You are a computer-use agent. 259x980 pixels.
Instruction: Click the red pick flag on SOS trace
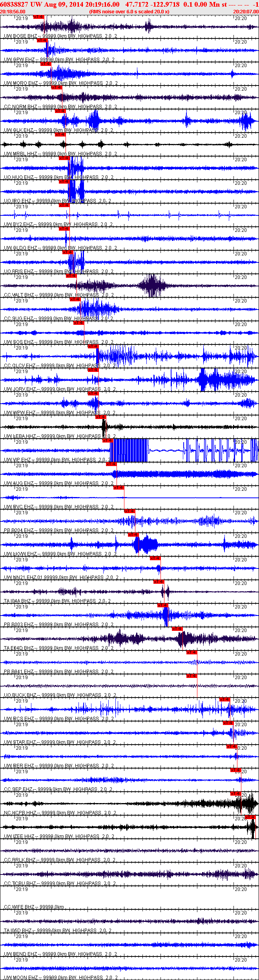tap(79, 323)
